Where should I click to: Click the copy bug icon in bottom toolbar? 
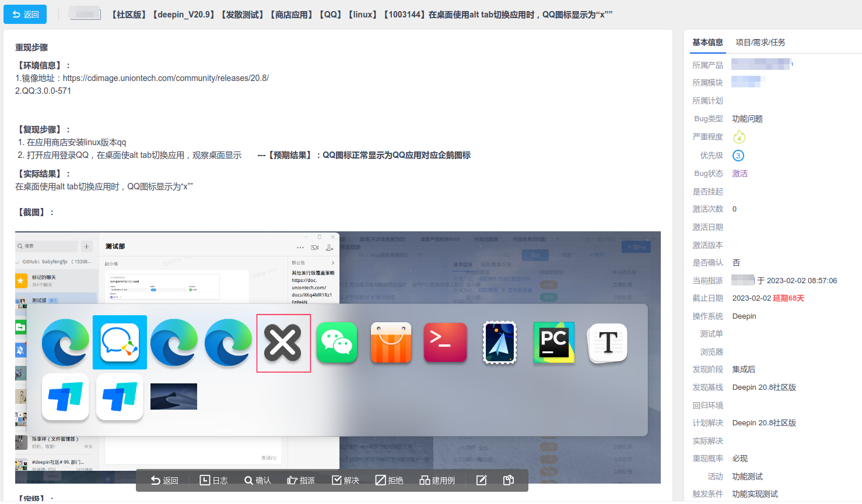pos(509,480)
